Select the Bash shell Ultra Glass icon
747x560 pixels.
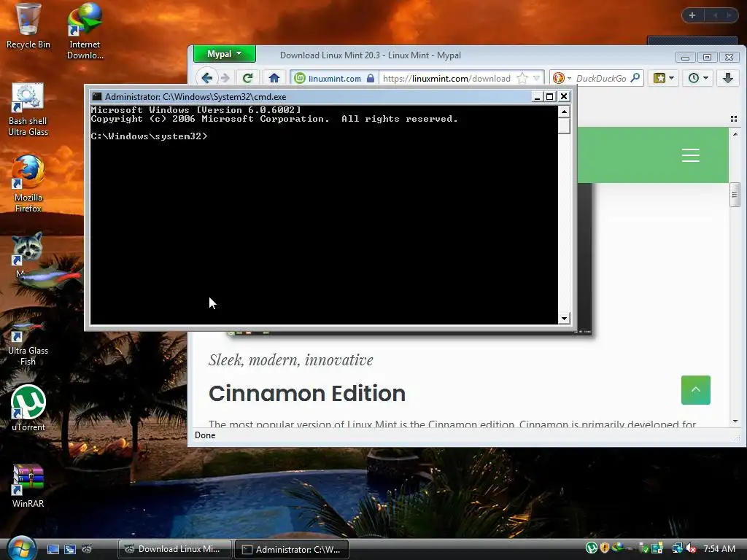(x=28, y=109)
